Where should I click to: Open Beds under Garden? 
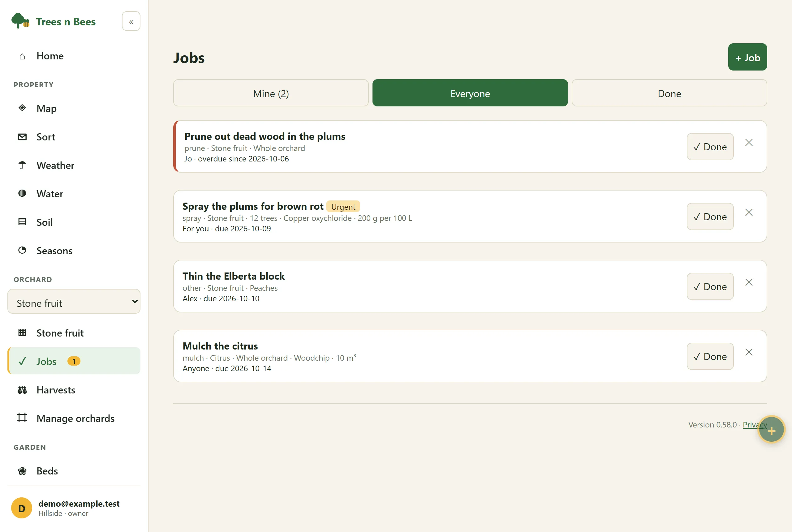tap(74, 471)
